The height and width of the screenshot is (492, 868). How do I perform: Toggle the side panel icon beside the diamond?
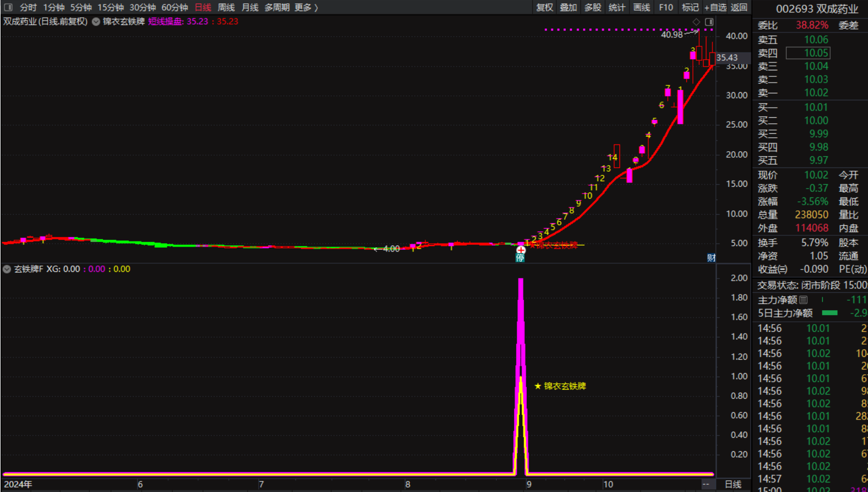(x=709, y=22)
